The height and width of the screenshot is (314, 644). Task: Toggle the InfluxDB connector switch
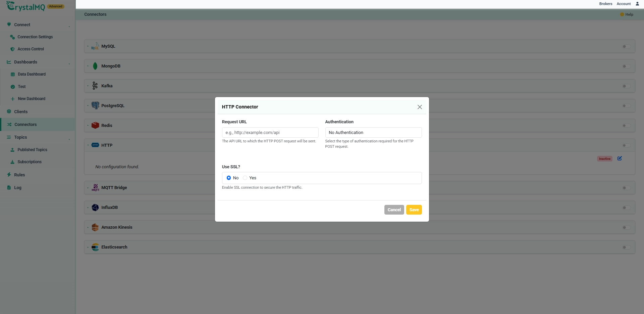(626, 208)
